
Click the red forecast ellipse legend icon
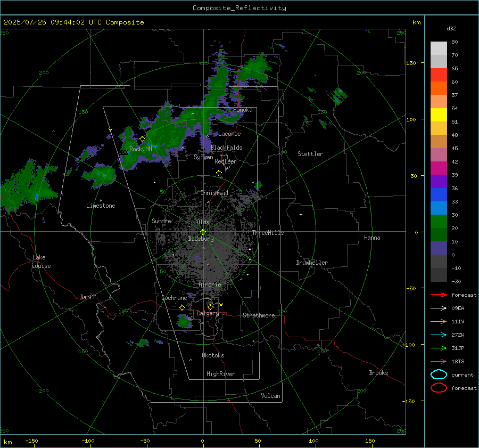[439, 388]
